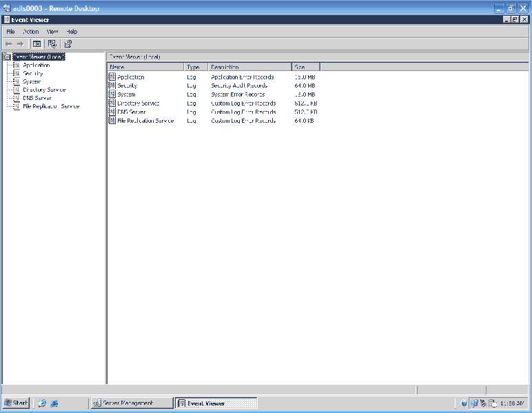Sort by the Description column header
Image resolution: width=532 pixels, height=413 pixels.
[249, 67]
